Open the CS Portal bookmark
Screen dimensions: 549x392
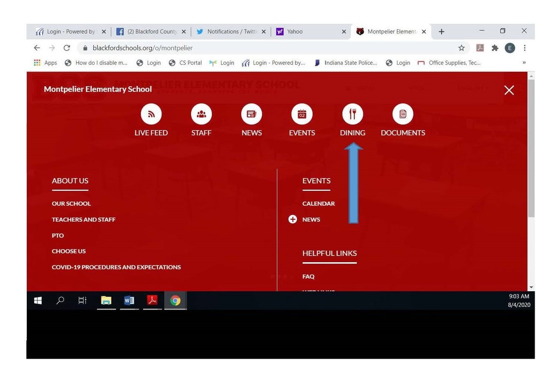click(185, 63)
